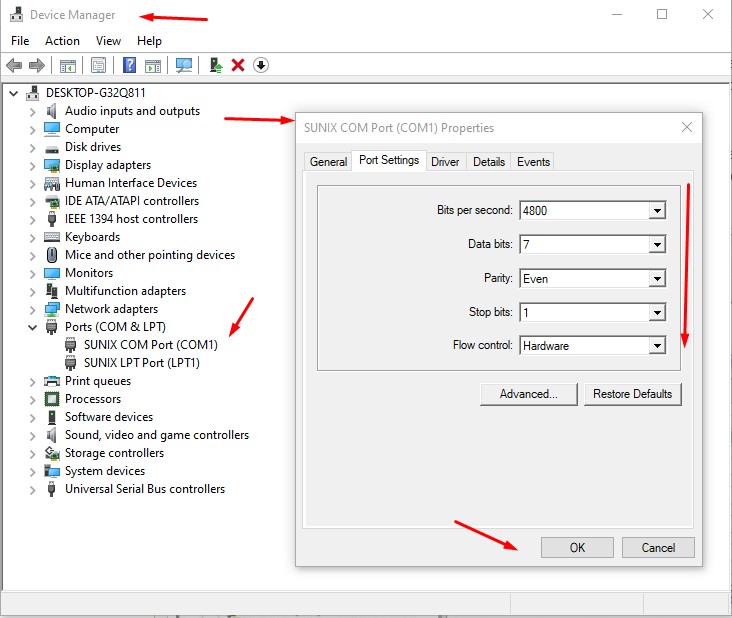Open the Flow control dropdown
This screenshot has height=618, width=732.
tap(657, 346)
